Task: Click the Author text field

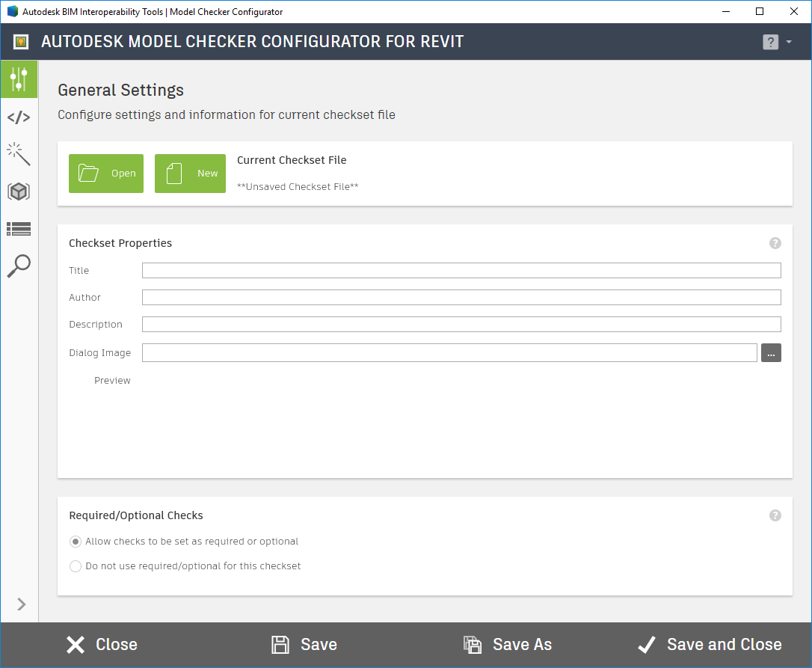Action: tap(461, 297)
